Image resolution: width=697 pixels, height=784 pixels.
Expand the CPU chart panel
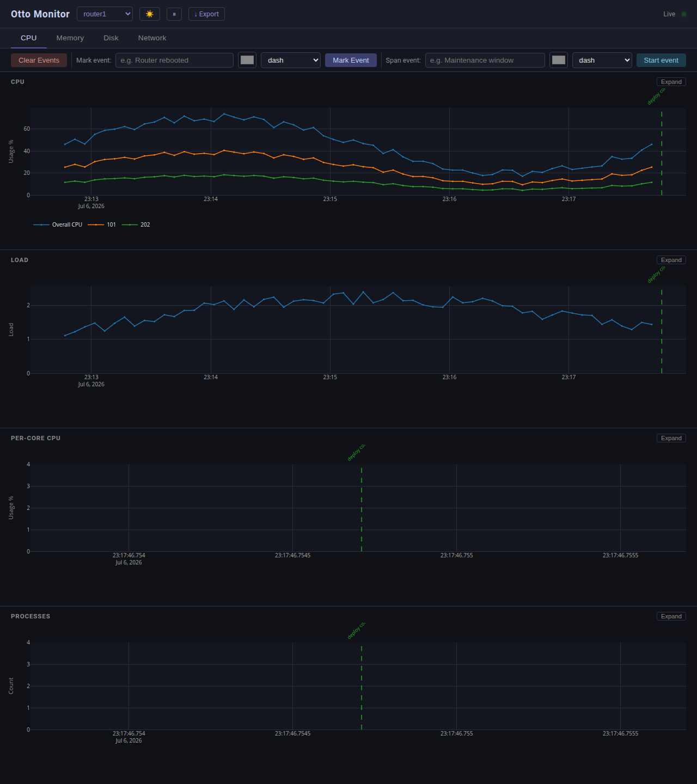(x=671, y=82)
